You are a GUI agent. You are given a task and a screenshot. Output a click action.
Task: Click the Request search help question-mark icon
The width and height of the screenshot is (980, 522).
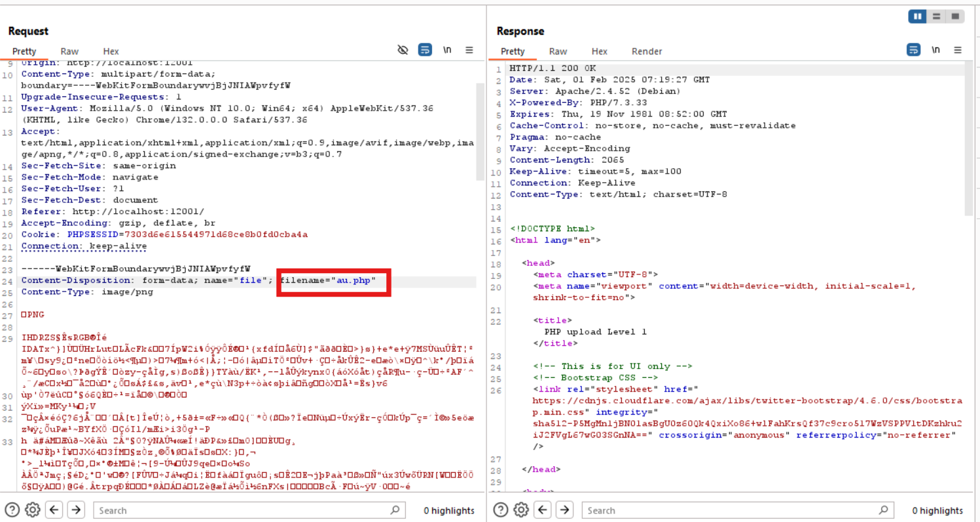12,510
